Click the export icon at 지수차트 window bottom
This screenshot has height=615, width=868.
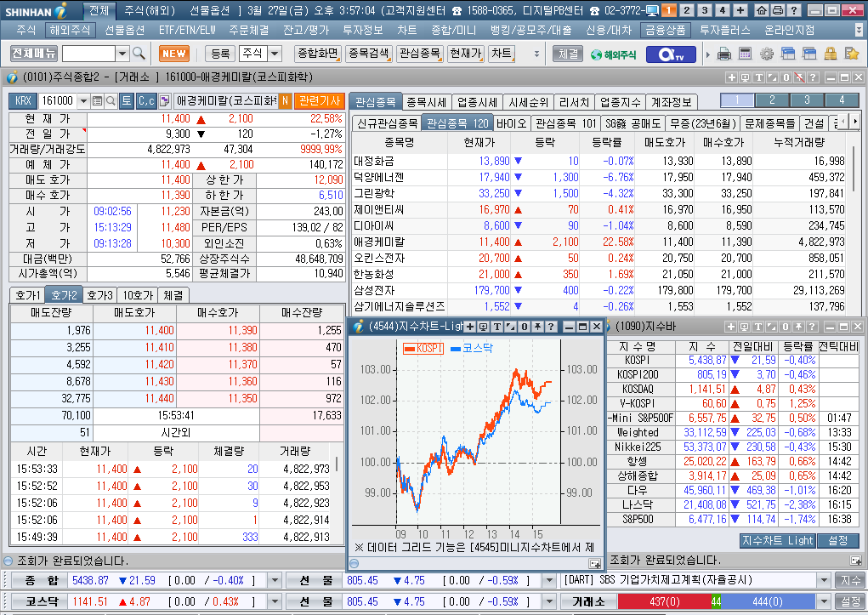pos(595,564)
